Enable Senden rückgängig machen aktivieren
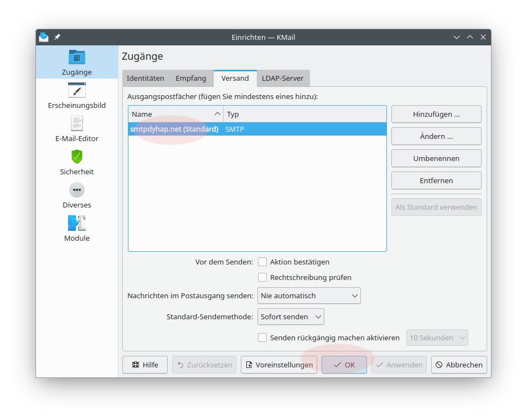527x420 pixels. point(263,338)
